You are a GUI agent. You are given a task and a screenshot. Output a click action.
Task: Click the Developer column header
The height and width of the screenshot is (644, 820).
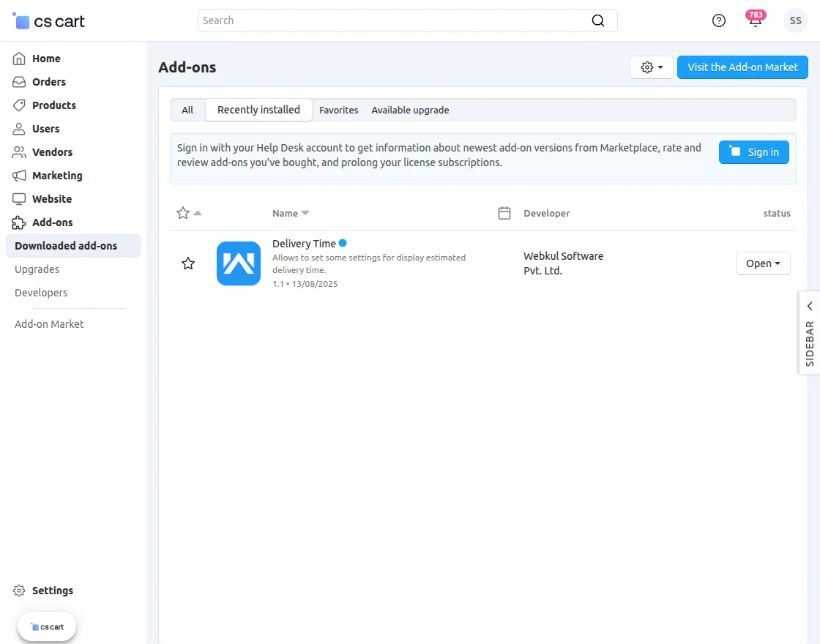click(546, 213)
